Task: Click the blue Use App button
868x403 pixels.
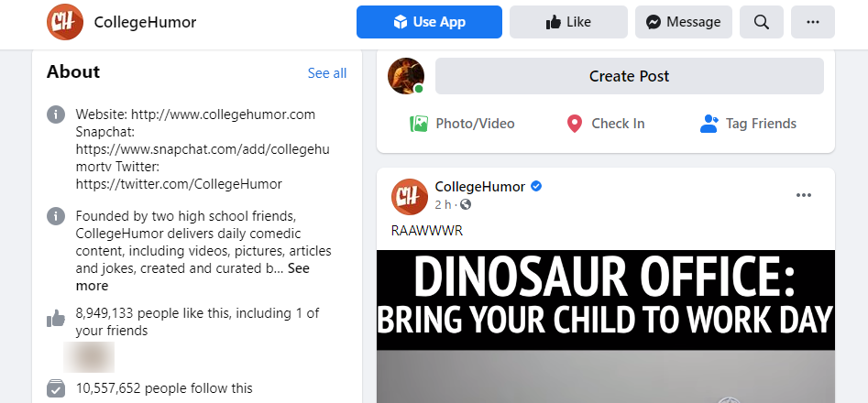Action: pos(429,22)
